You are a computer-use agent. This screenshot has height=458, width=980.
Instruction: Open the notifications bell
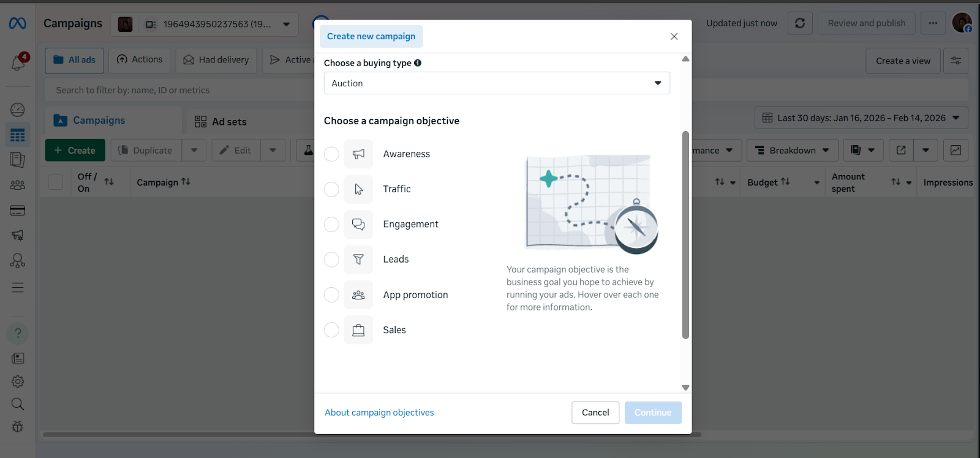pos(18,62)
